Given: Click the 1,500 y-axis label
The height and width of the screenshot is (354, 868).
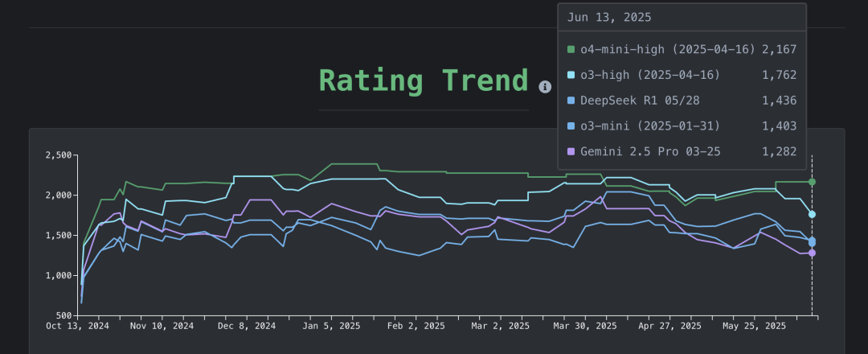Looking at the screenshot, I should [x=59, y=235].
